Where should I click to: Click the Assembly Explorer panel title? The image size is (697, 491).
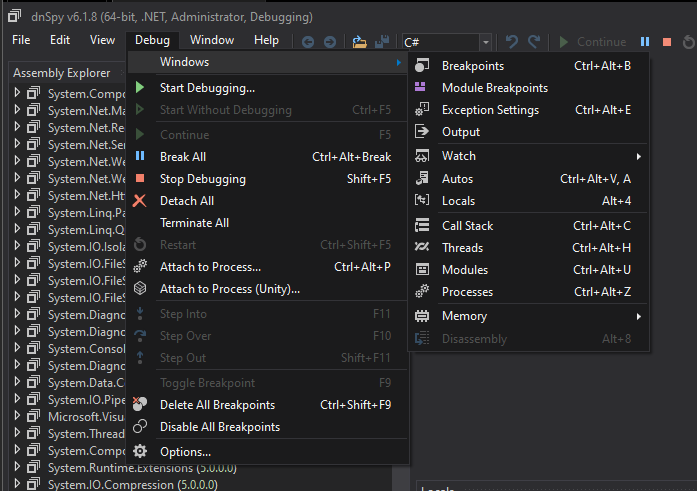61,73
